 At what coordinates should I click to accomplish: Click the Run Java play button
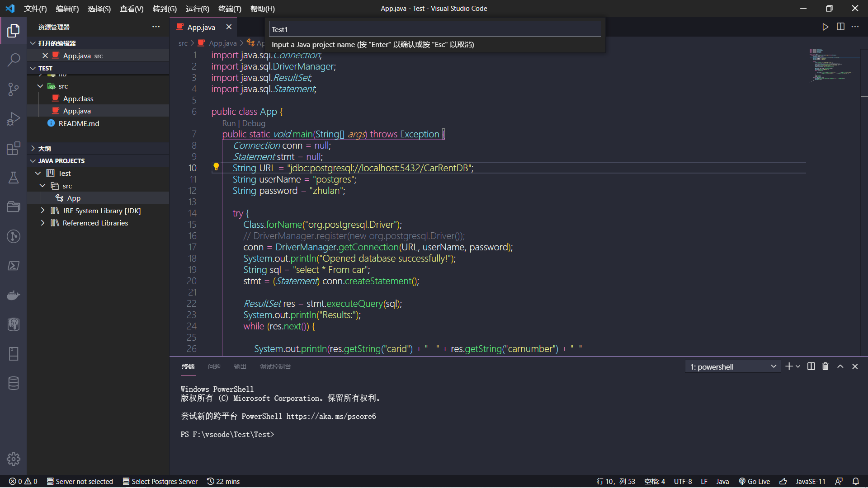click(x=825, y=27)
